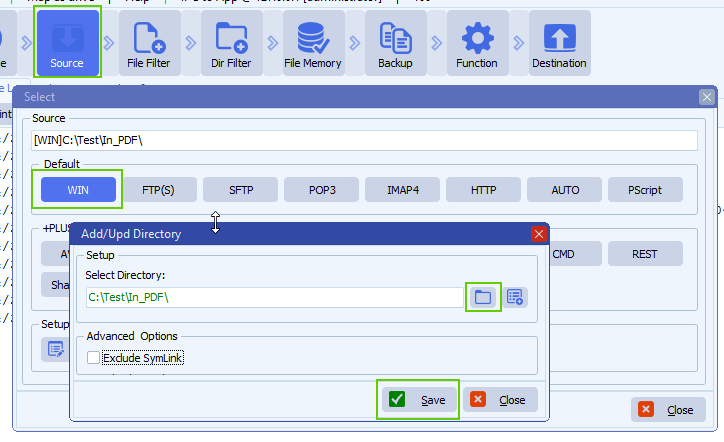
Task: Click the red X of Add/Upd Directory dialog
Action: pos(539,234)
